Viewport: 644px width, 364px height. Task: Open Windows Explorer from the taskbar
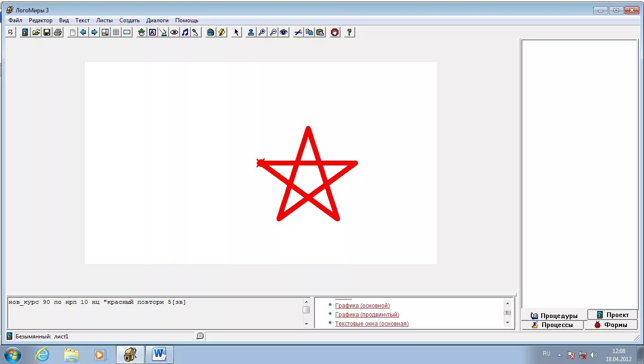tap(72, 355)
